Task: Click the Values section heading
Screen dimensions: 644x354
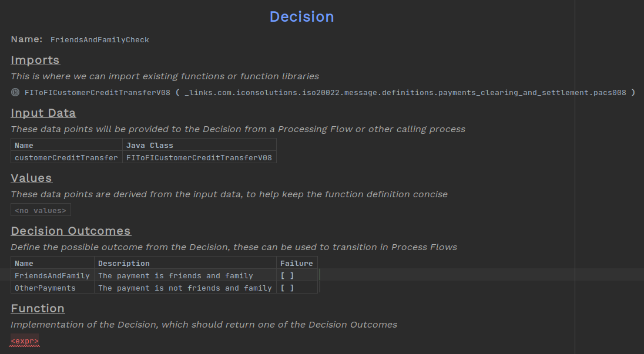Action: [x=31, y=178]
